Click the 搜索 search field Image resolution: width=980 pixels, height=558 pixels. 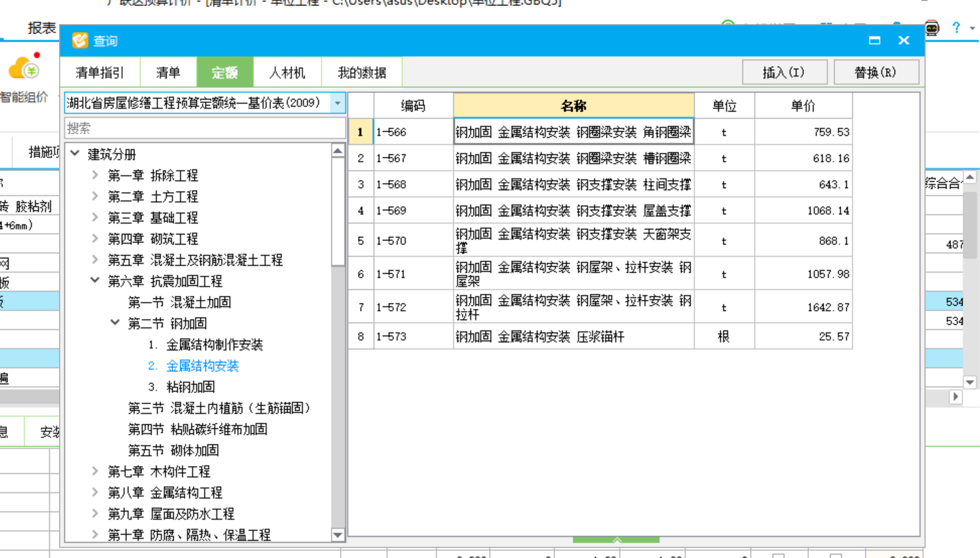205,128
